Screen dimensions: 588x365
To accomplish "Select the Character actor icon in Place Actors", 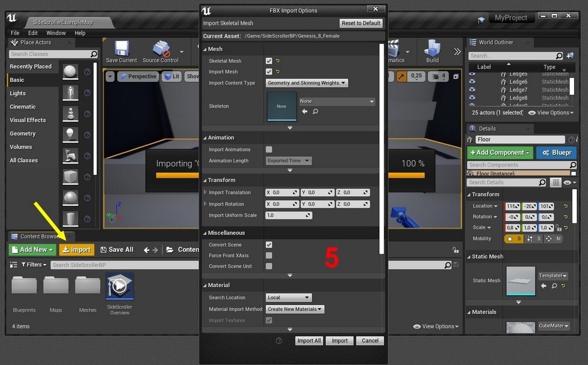I will pos(70,92).
